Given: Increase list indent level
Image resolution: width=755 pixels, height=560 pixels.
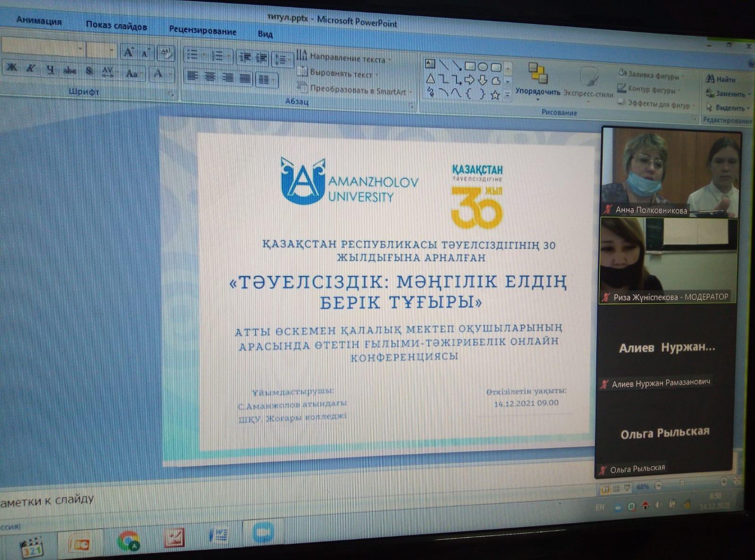Looking at the screenshot, I should (x=261, y=58).
